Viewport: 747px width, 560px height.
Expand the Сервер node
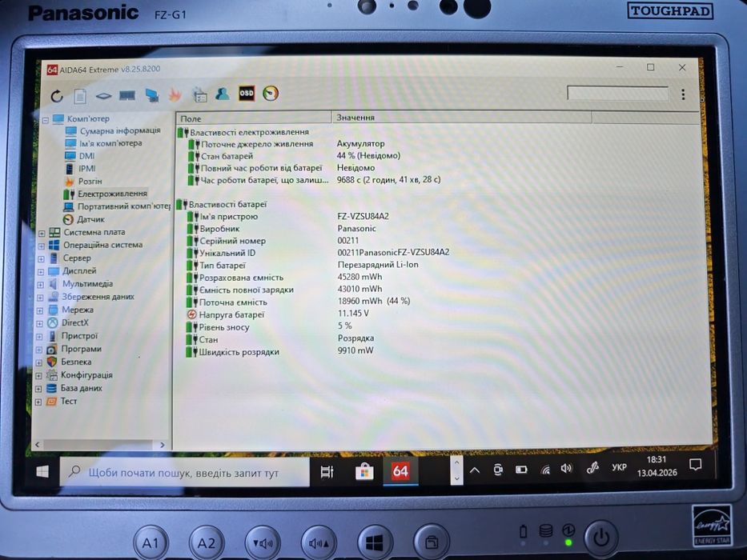pos(41,259)
